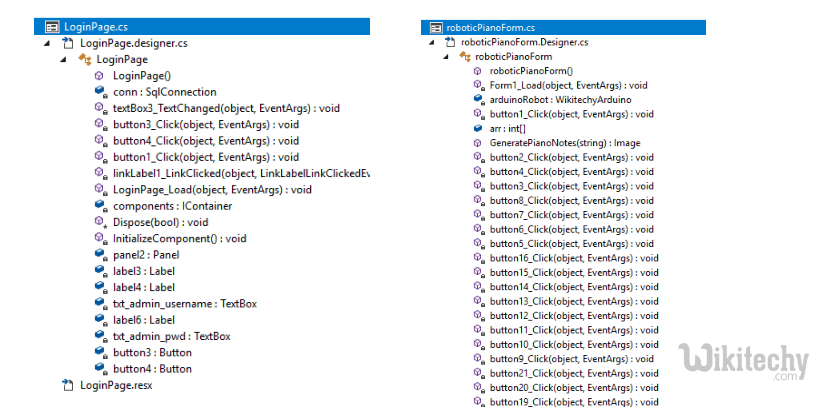Screen dimensions: 825x418
Task: Click the Form1_Load method icon
Action: [x=478, y=85]
